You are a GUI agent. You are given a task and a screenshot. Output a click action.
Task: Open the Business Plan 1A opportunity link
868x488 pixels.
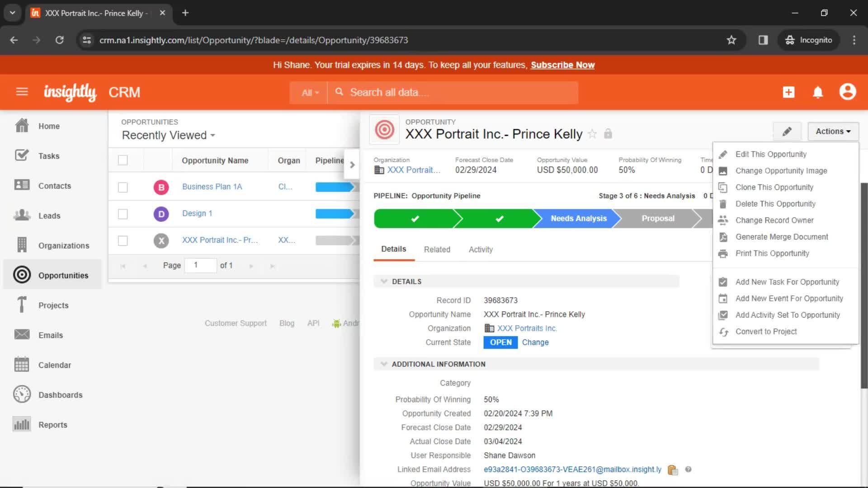click(212, 187)
